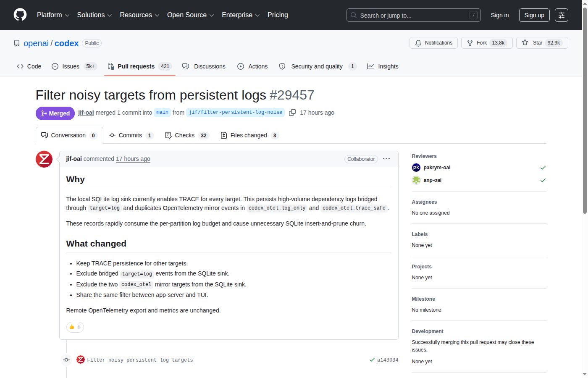
Task: Click the commit avatar in timeline
Action: [81, 360]
